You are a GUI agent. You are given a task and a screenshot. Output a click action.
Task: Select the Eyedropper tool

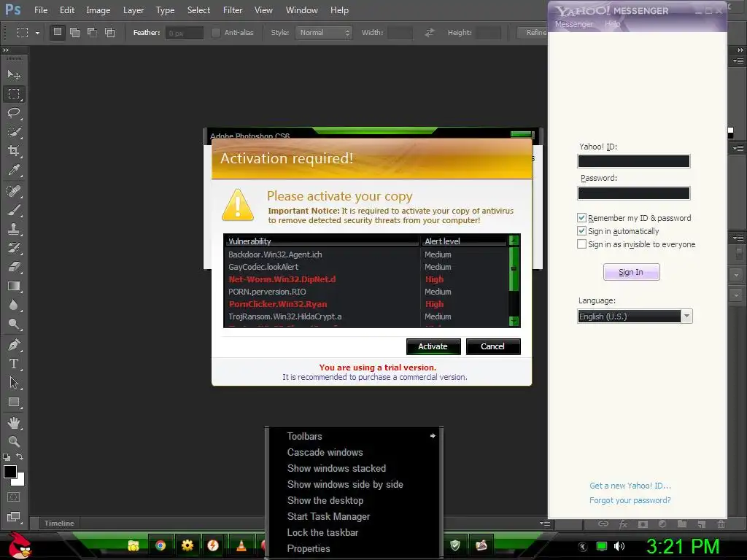[14, 170]
